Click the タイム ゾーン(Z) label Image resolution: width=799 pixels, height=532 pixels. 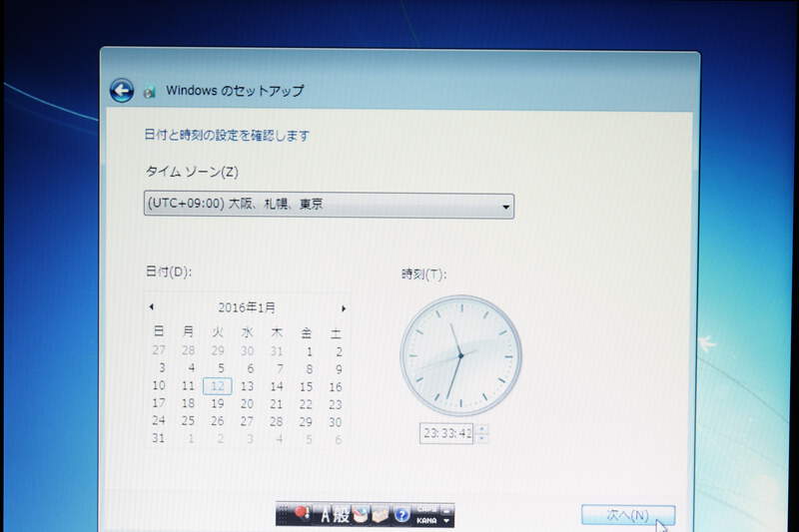[x=192, y=172]
